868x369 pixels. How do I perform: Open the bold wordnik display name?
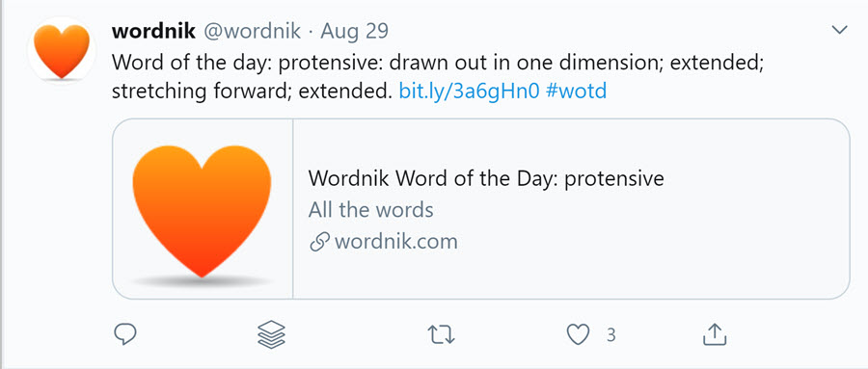point(153,31)
